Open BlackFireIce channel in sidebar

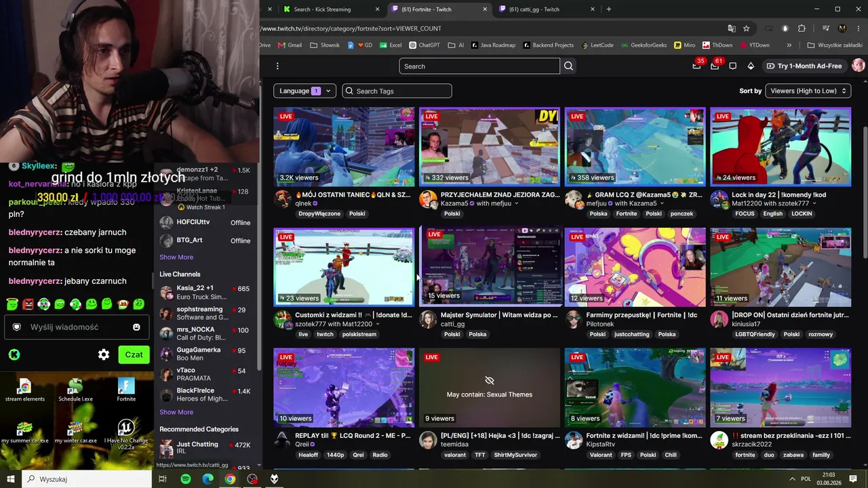click(x=205, y=394)
